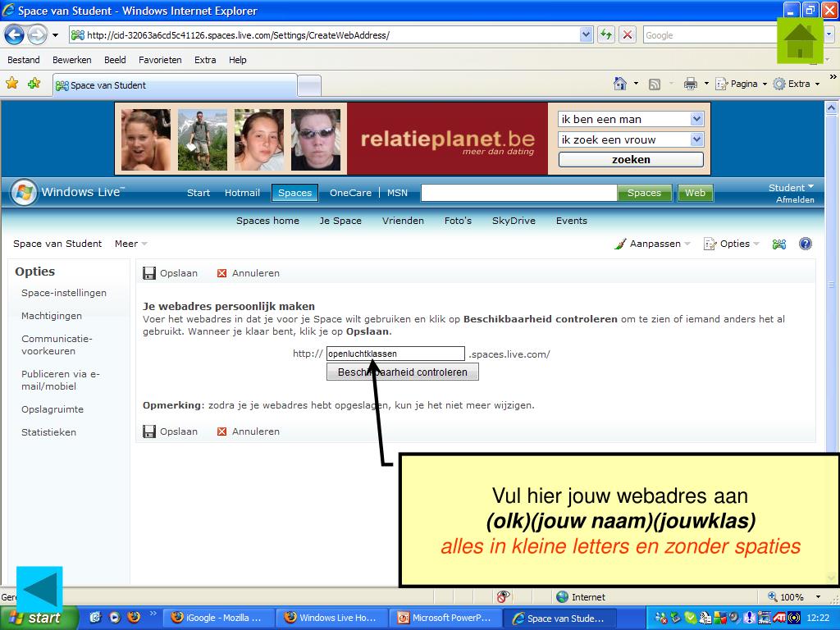Click the Windows Live search field
840x630 pixels.
pyautogui.click(x=519, y=193)
